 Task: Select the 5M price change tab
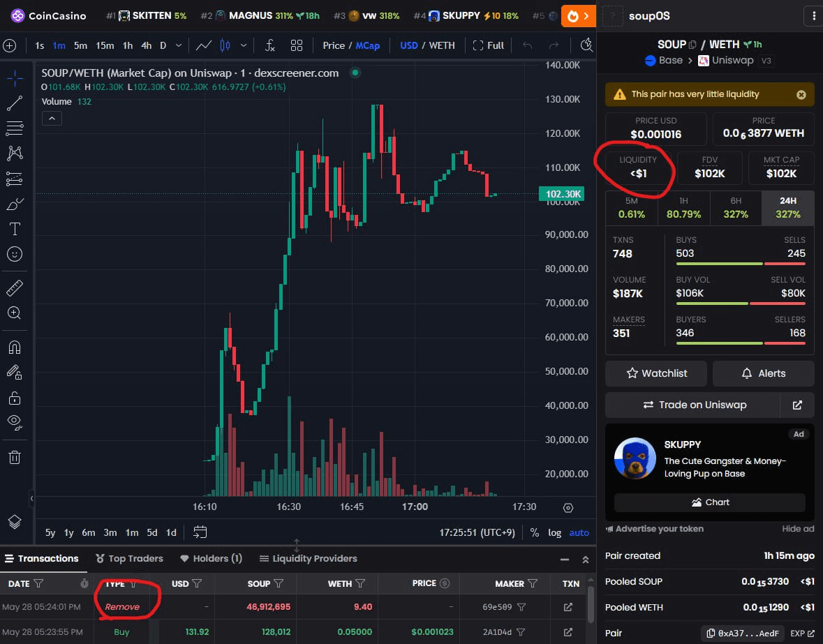[x=632, y=208]
